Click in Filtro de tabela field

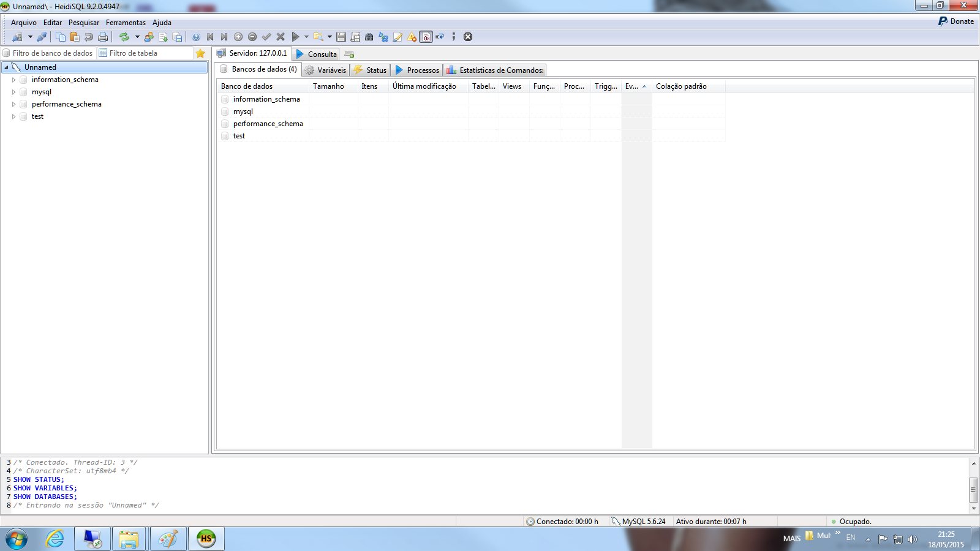click(x=147, y=53)
